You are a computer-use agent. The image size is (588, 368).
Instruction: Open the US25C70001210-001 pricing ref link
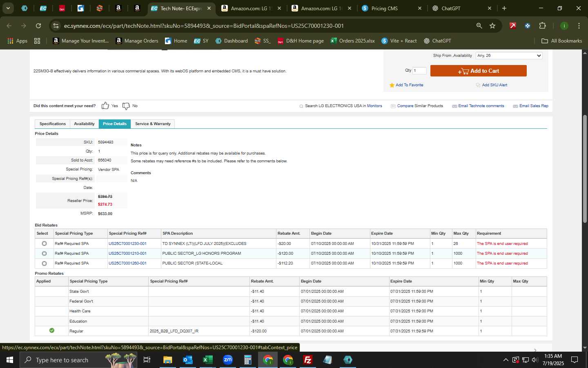tap(127, 254)
